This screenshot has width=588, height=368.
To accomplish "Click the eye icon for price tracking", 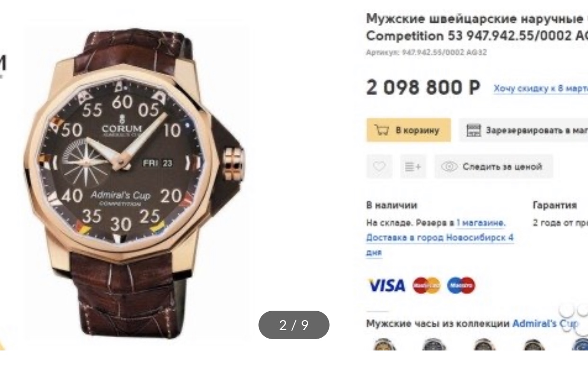I will 449,167.
